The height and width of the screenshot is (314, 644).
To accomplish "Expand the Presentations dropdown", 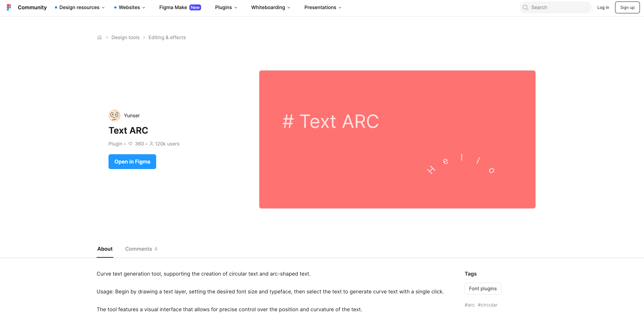I will tap(323, 7).
